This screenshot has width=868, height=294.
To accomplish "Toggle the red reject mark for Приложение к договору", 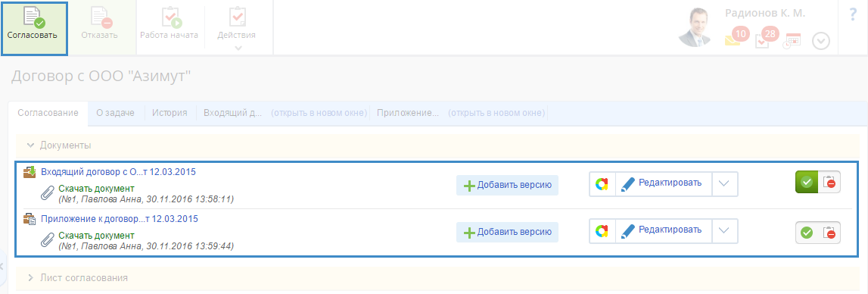I will (x=829, y=233).
